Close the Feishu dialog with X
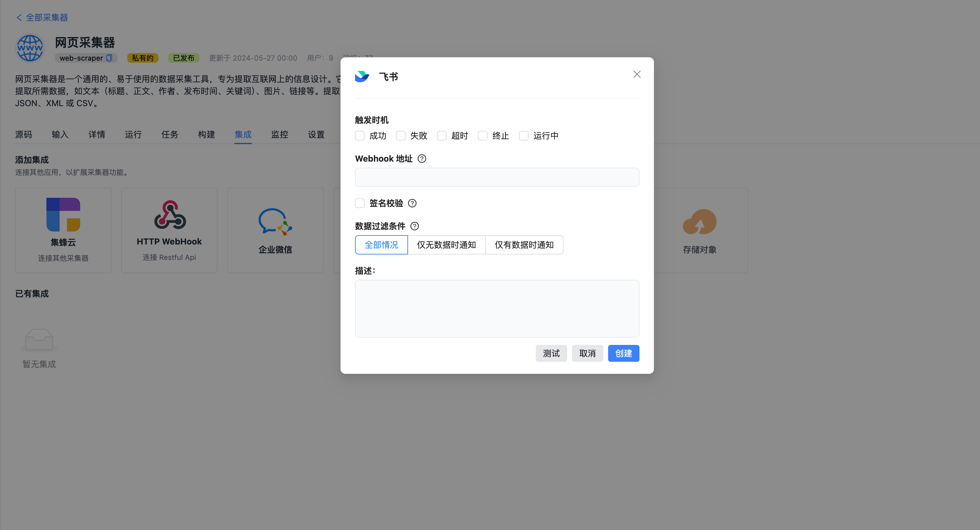 (637, 74)
